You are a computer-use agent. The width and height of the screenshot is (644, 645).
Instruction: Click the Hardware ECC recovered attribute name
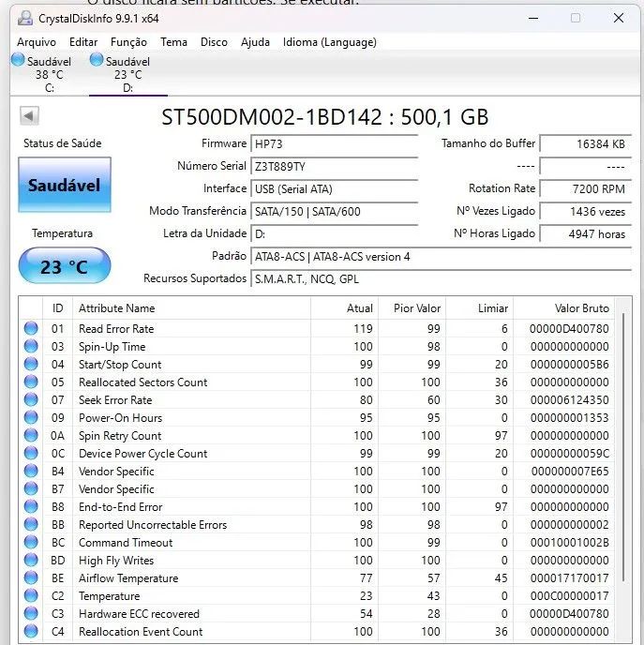click(139, 614)
